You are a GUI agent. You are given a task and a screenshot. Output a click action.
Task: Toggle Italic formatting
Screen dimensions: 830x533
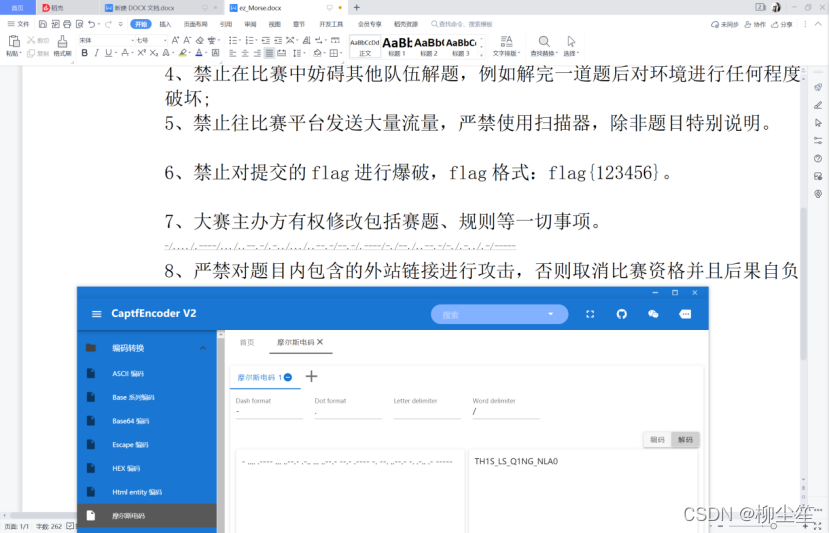pos(96,53)
